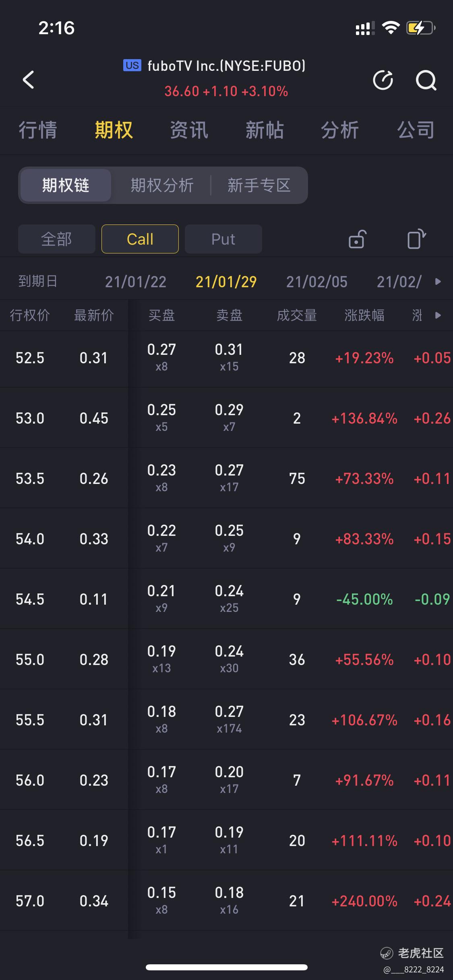
Task: Show more columns arrow in header
Action: coord(438,315)
